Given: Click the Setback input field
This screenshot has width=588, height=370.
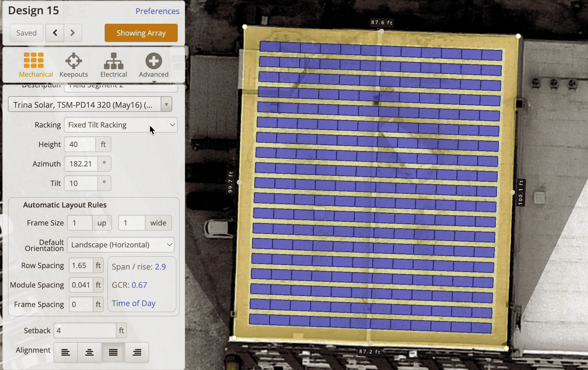Looking at the screenshot, I should tap(85, 330).
